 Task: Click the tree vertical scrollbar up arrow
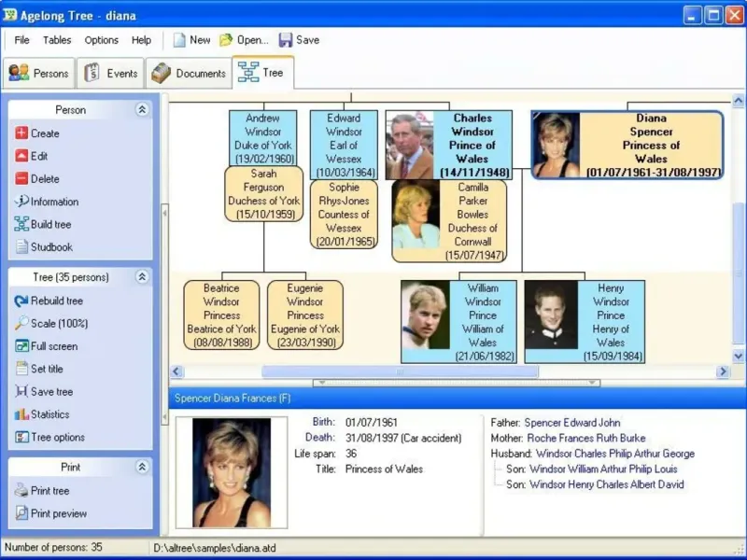[738, 100]
